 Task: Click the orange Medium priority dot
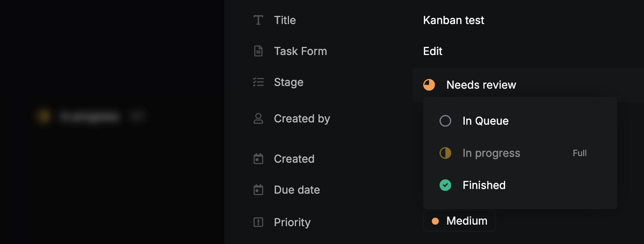(435, 221)
